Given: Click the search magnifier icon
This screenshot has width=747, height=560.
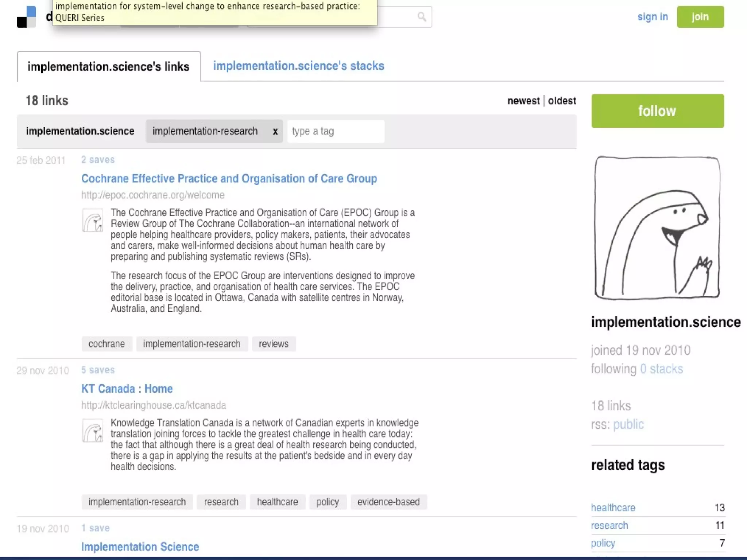Looking at the screenshot, I should point(422,17).
